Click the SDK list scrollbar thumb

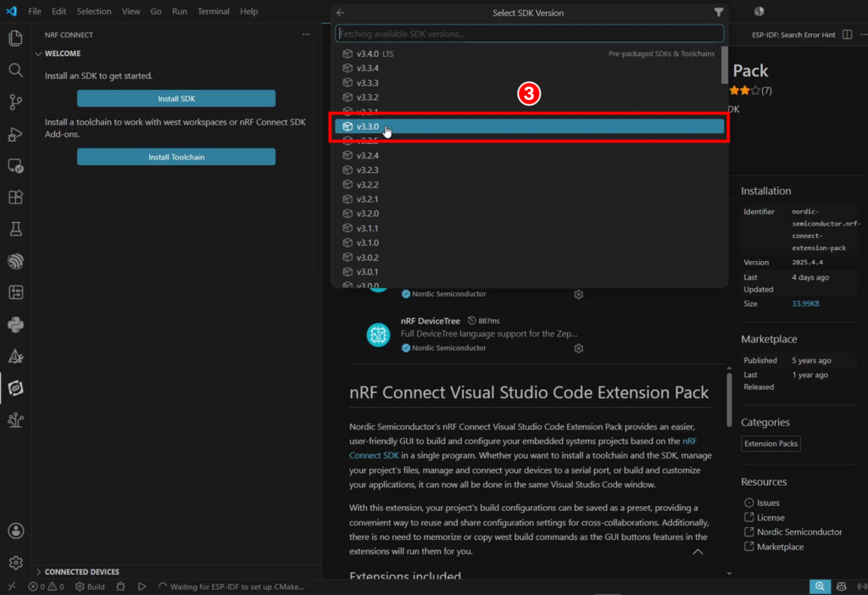725,65
